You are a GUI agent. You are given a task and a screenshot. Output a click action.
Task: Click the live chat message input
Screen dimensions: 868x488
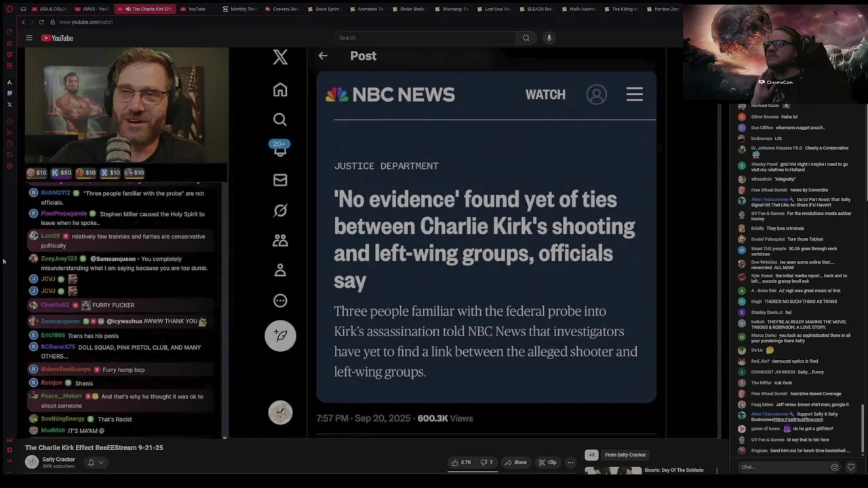[782, 467]
